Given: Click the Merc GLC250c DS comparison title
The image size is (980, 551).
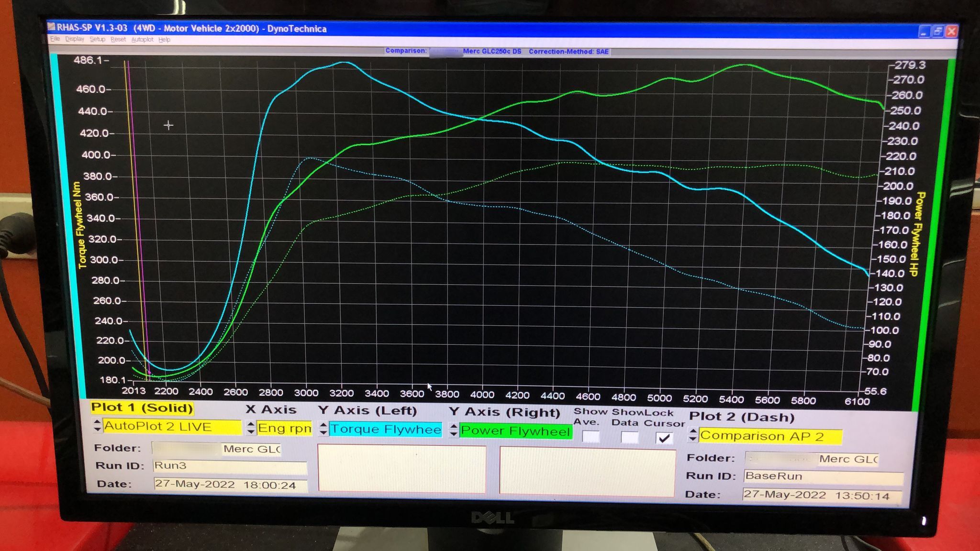Looking at the screenshot, I should [x=492, y=51].
